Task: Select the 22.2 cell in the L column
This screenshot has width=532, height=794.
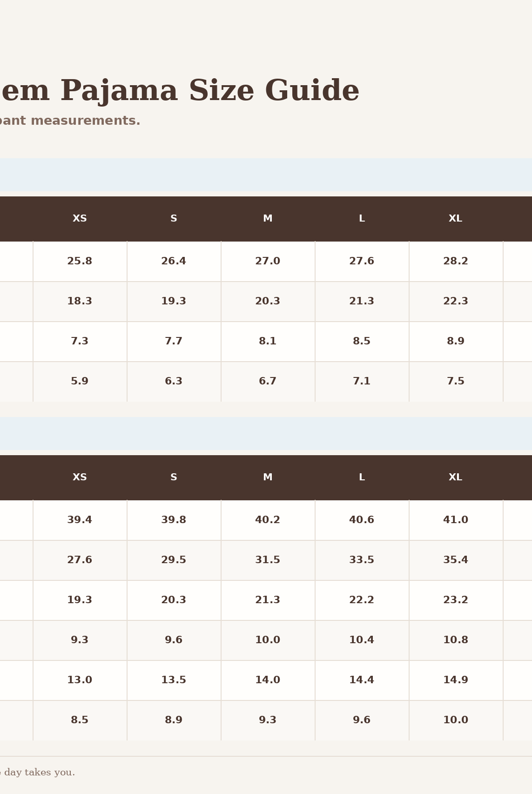Action: click(362, 600)
